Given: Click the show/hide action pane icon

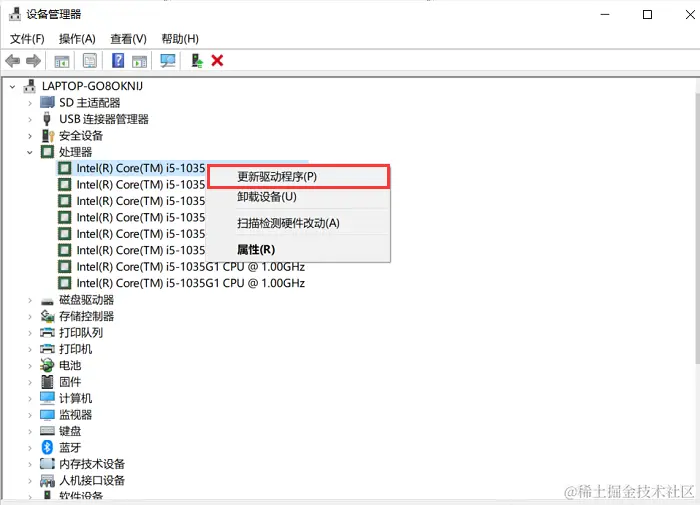Looking at the screenshot, I should 139,61.
